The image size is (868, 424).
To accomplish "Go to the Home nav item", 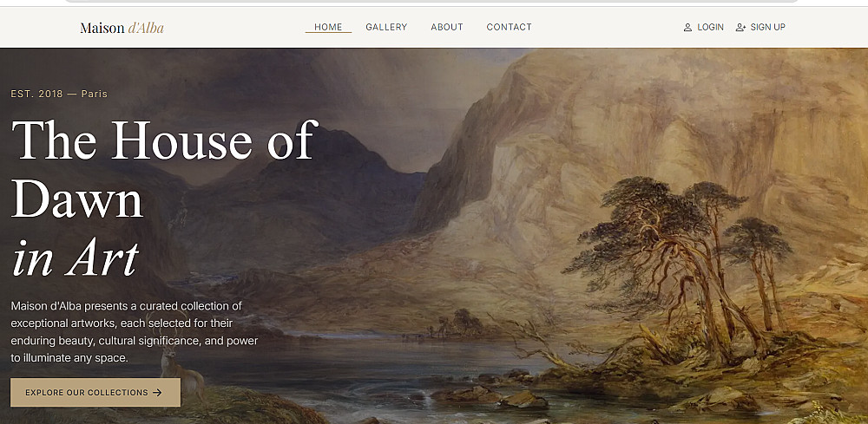I will (328, 27).
